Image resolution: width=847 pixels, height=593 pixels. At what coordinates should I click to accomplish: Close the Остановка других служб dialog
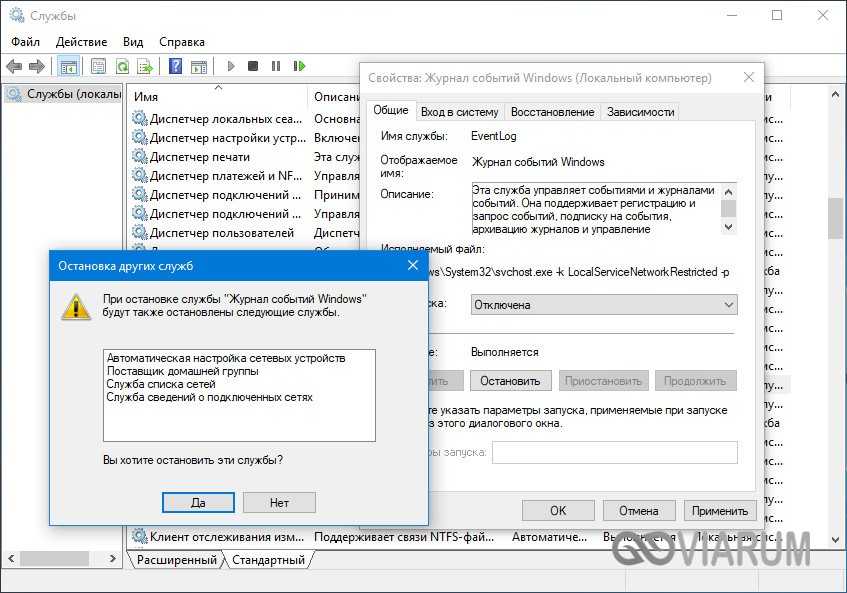tap(413, 265)
